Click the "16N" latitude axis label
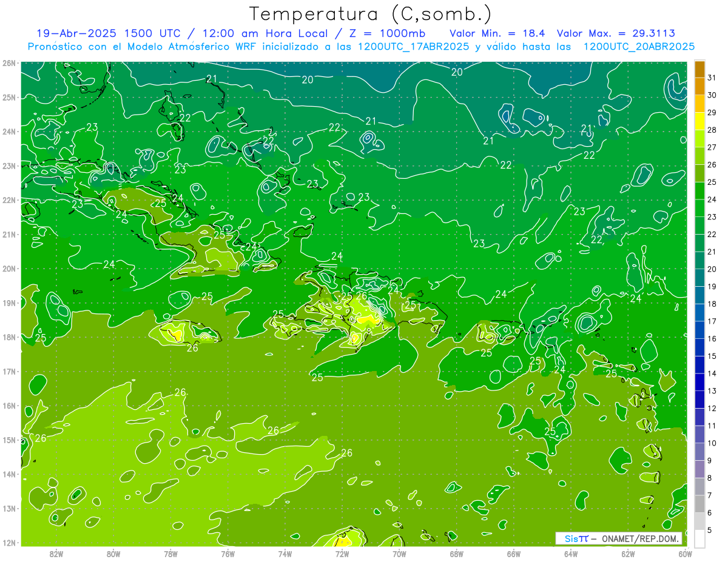728x562 pixels. 8,406
